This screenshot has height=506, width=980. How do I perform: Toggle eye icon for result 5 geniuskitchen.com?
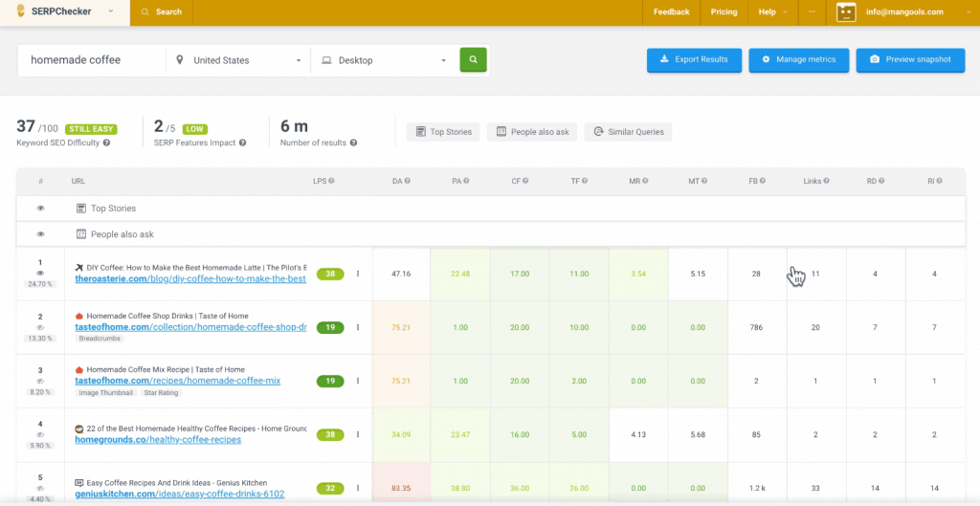click(x=40, y=488)
